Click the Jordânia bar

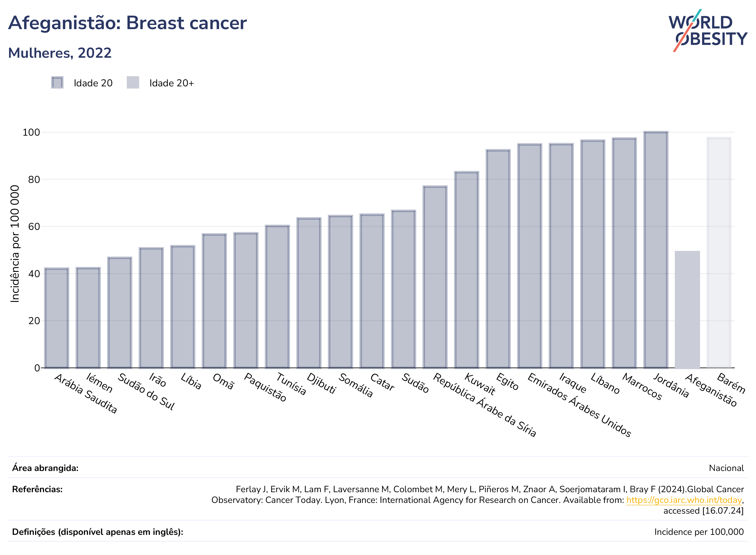656,250
